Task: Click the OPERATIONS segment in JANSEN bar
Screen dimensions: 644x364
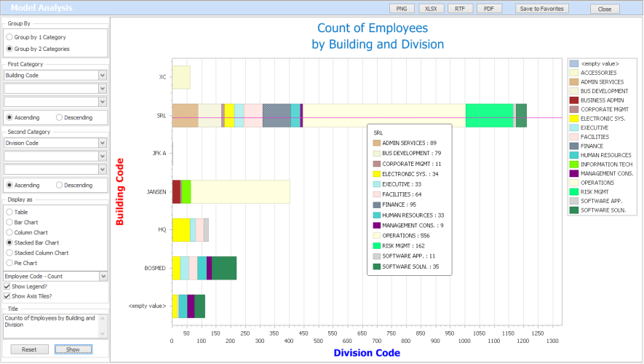Action: click(240, 192)
